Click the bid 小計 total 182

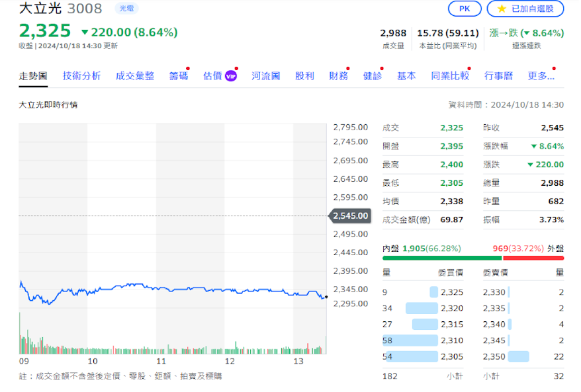pos(390,376)
